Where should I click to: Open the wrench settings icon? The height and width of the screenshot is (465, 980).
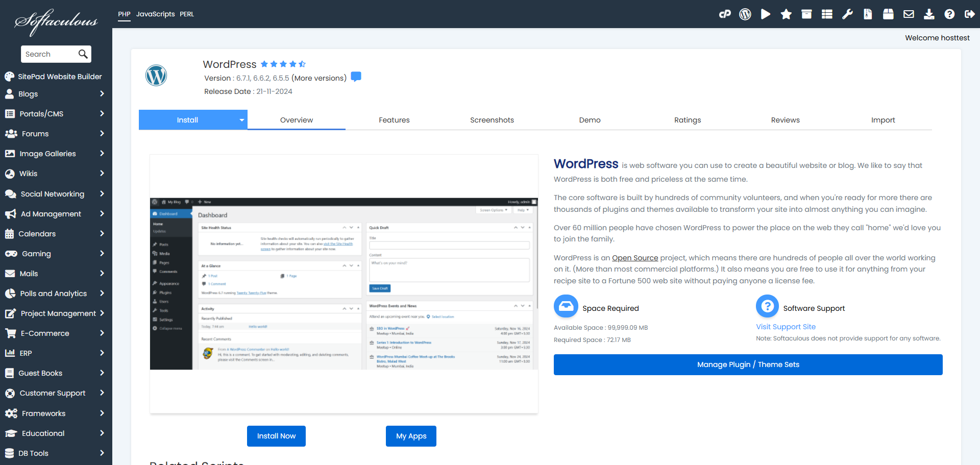(847, 14)
